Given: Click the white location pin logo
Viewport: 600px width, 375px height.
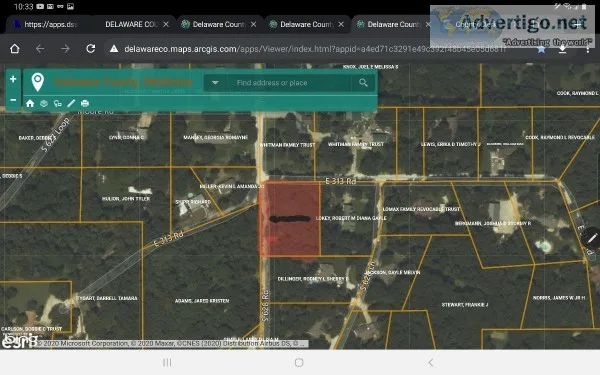Looking at the screenshot, I should [38, 82].
